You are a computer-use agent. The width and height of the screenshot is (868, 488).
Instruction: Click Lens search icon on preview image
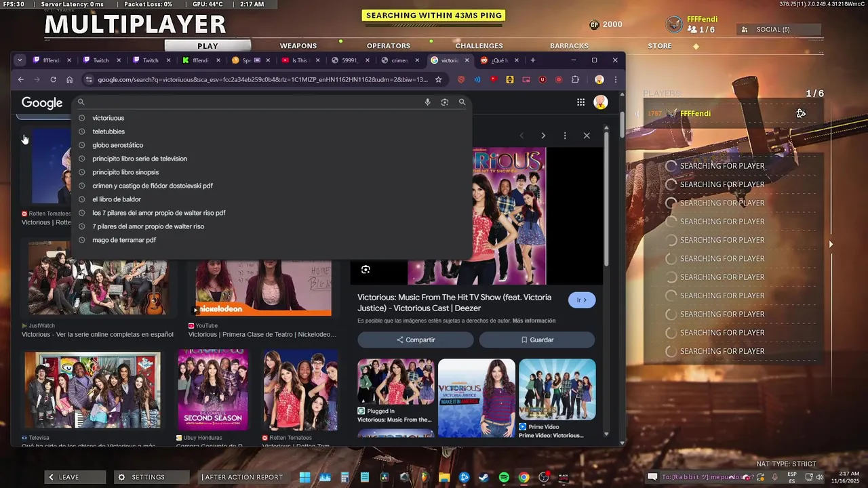point(366,270)
